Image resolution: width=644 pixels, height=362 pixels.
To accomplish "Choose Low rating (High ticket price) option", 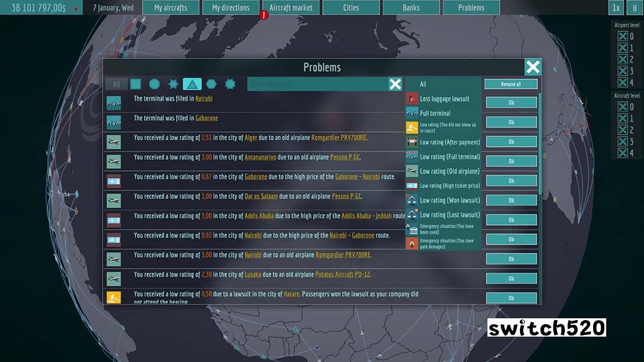I will click(x=443, y=185).
